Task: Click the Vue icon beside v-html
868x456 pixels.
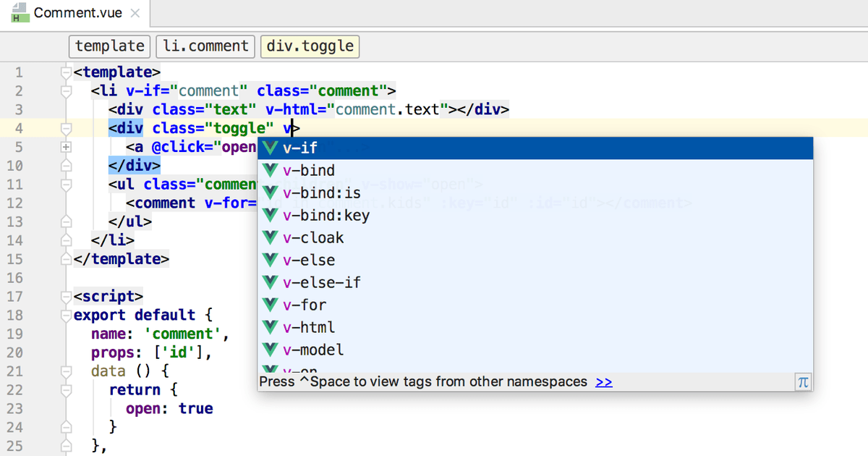Action: 270,327
